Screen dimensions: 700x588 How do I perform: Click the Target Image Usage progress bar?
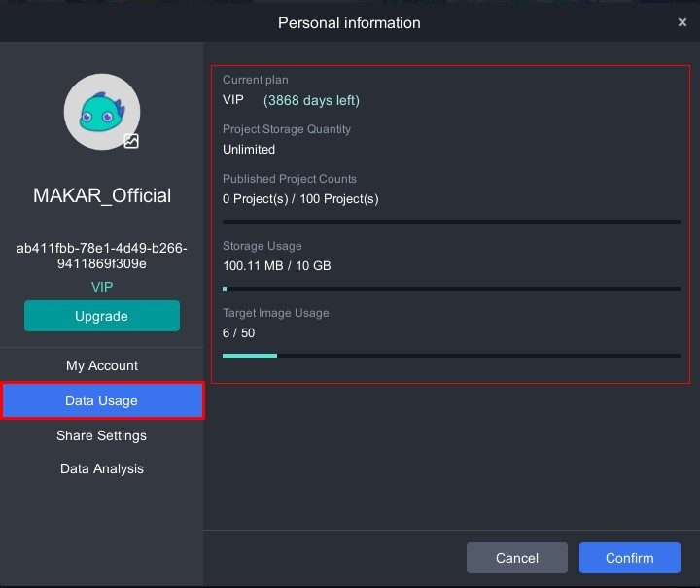[451, 356]
